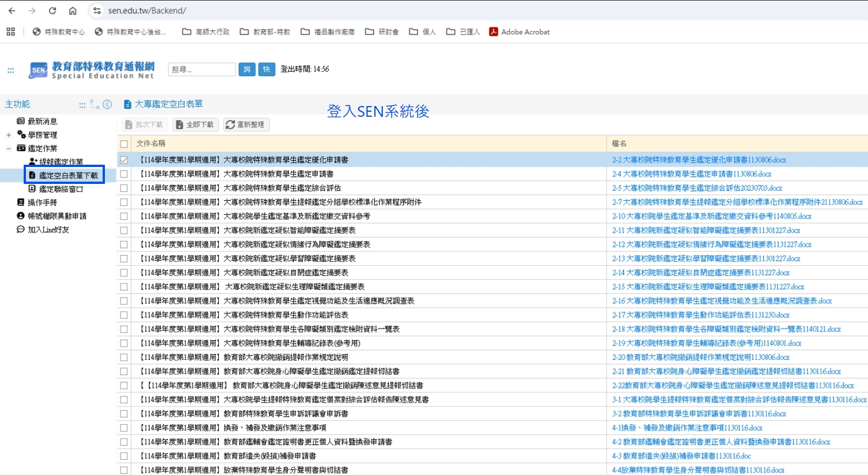Expand the 學務管理 tree node
This screenshot has height=475, width=868.
pyautogui.click(x=8, y=135)
